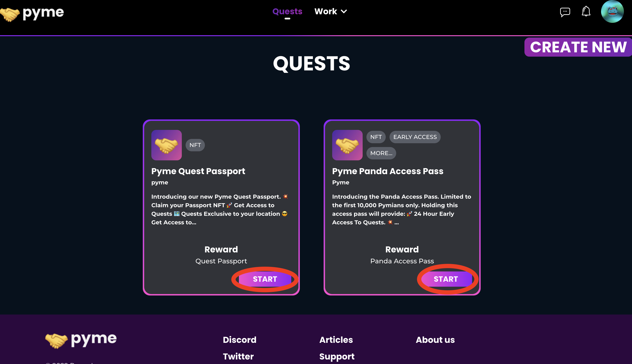Click the pyme handshake logo in header
632x364 pixels.
(x=32, y=13)
